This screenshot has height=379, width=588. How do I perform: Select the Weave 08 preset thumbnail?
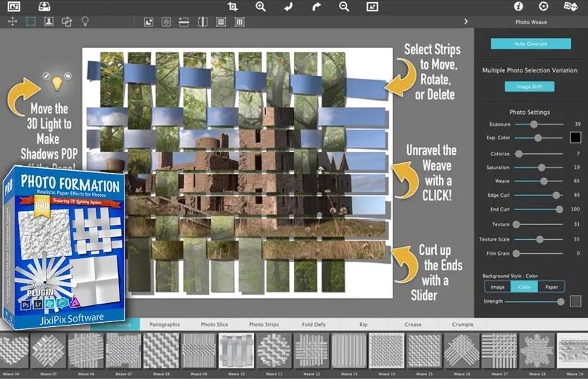coord(161,351)
